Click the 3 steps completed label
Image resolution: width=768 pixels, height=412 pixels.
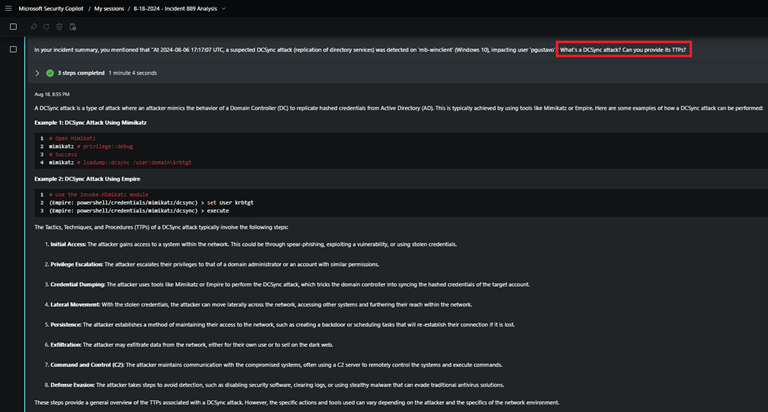(80, 73)
